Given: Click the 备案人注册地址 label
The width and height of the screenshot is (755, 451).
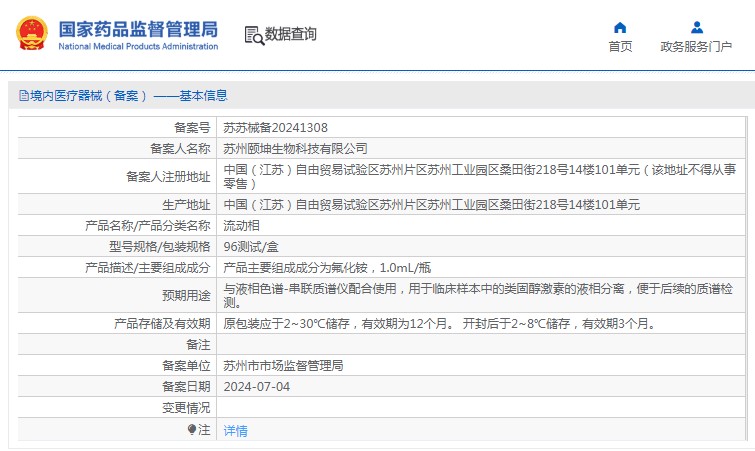Looking at the screenshot, I should (168, 177).
